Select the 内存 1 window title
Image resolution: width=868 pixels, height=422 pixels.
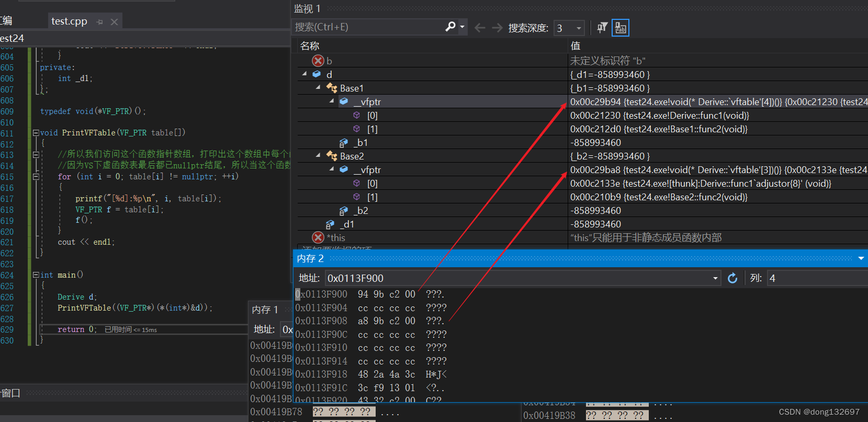(265, 310)
